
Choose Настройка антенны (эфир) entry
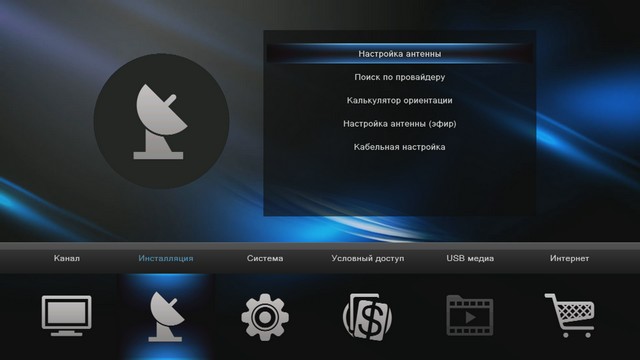(x=400, y=124)
